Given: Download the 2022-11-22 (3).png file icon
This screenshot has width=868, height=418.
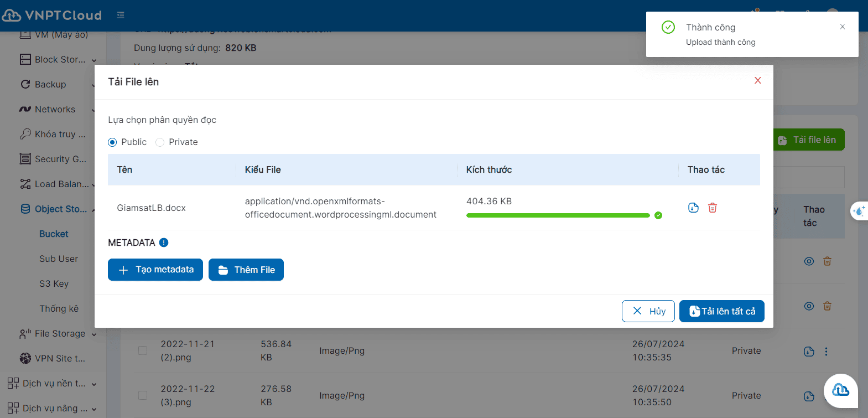Looking at the screenshot, I should (809, 396).
